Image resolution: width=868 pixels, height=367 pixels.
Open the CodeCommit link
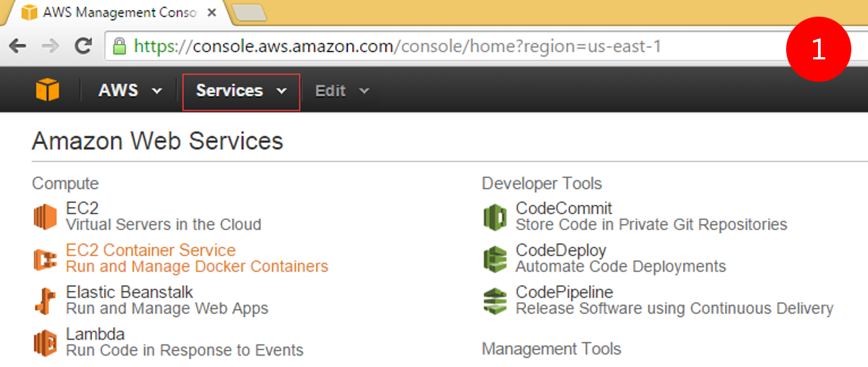coord(564,208)
